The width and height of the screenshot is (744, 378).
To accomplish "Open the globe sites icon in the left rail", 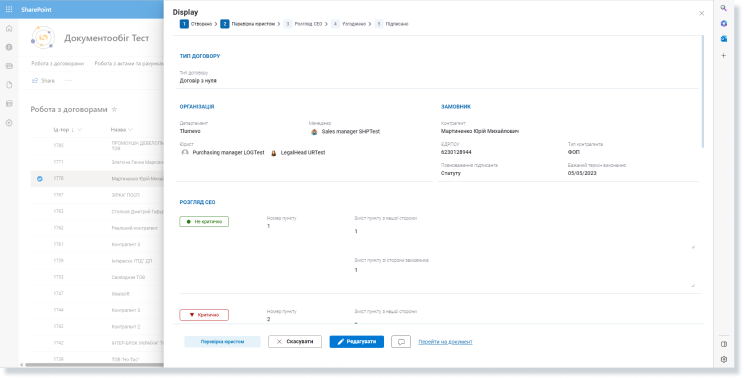I will coord(9,47).
